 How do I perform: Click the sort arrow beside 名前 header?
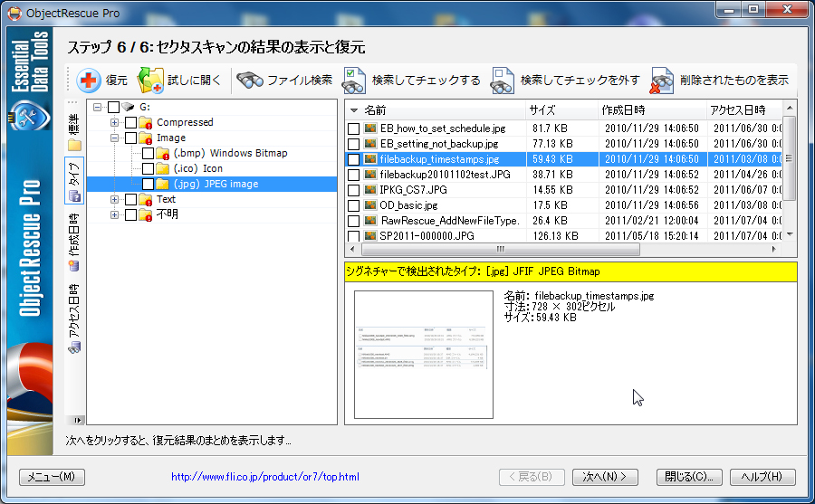click(x=354, y=110)
